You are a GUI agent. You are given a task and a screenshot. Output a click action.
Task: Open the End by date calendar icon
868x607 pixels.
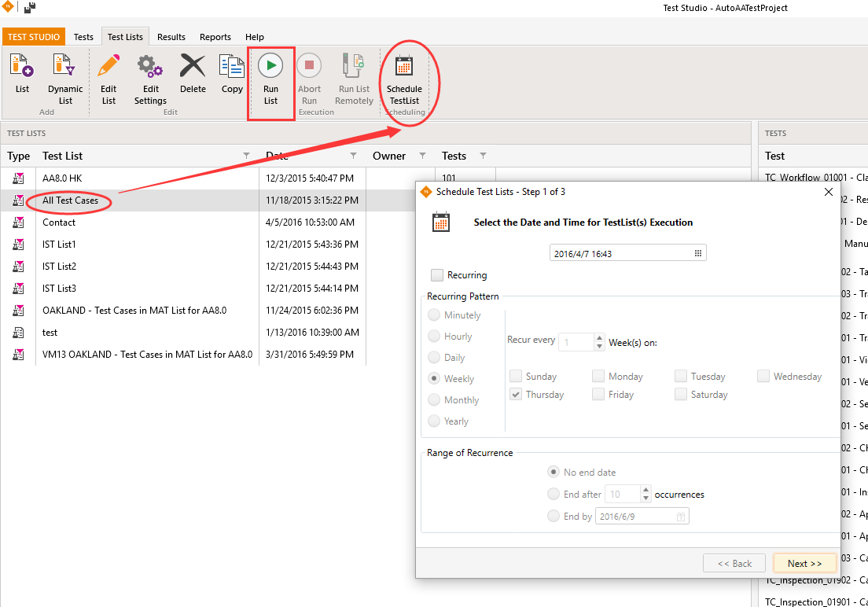(x=680, y=516)
